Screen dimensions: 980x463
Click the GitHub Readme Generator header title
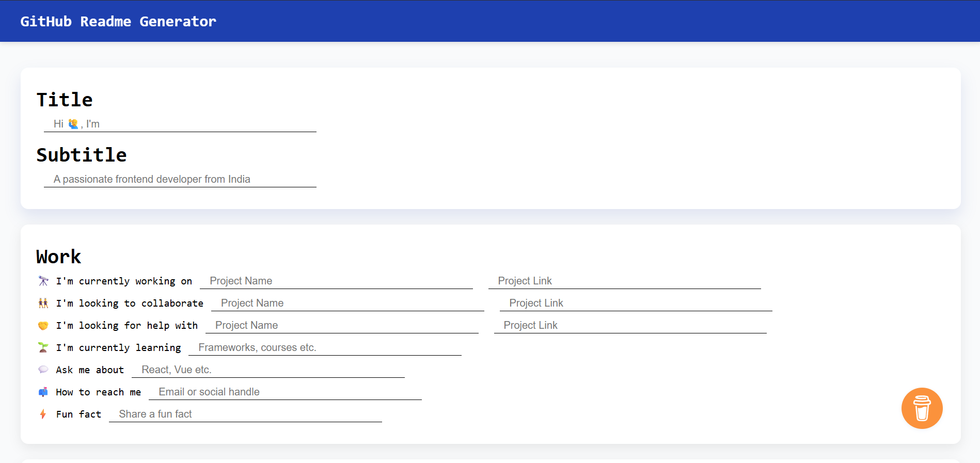coord(118,21)
